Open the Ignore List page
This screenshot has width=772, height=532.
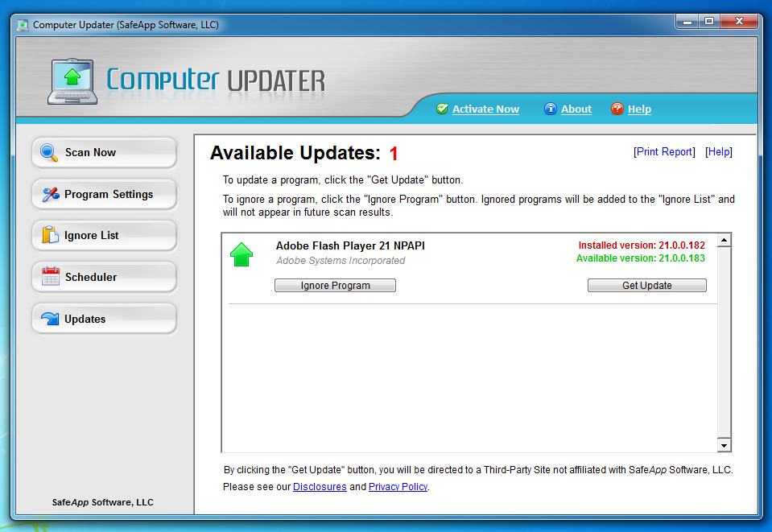[104, 235]
